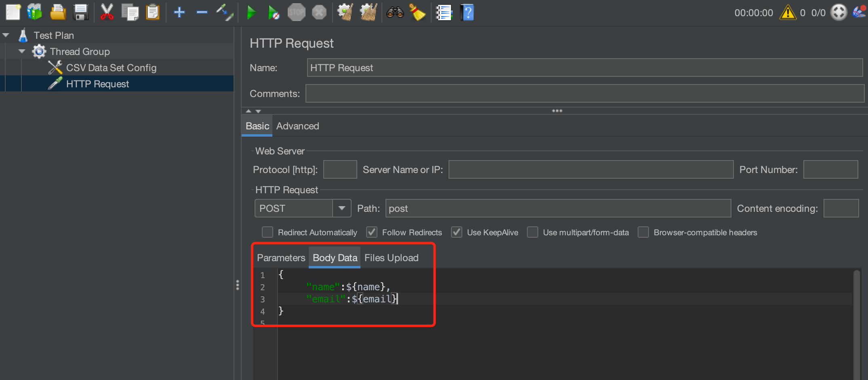Switch to the Advanced tab

click(x=297, y=126)
